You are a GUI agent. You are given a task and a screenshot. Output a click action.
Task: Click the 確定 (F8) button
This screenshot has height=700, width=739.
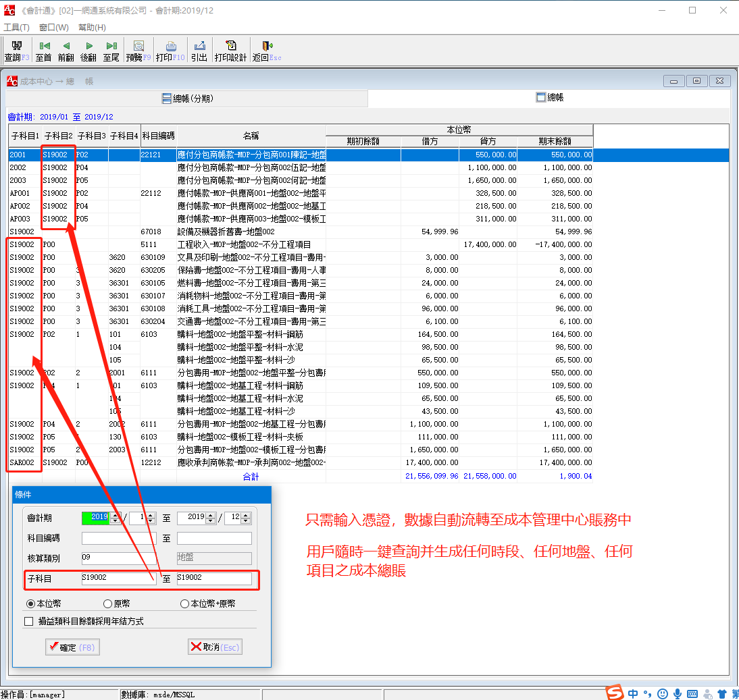(72, 647)
